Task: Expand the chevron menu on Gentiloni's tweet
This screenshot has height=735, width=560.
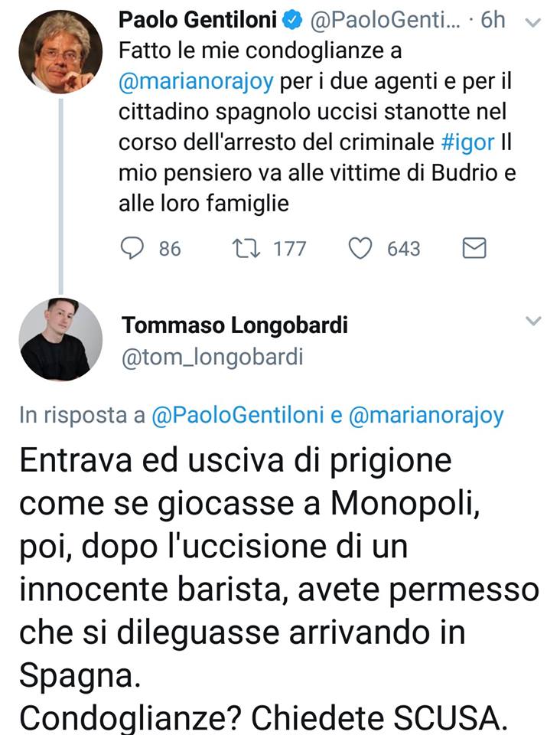Action: point(536,22)
